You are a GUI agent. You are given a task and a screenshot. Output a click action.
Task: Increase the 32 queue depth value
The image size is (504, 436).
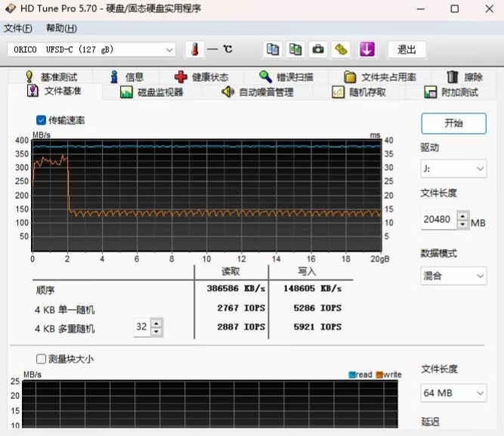coord(156,323)
